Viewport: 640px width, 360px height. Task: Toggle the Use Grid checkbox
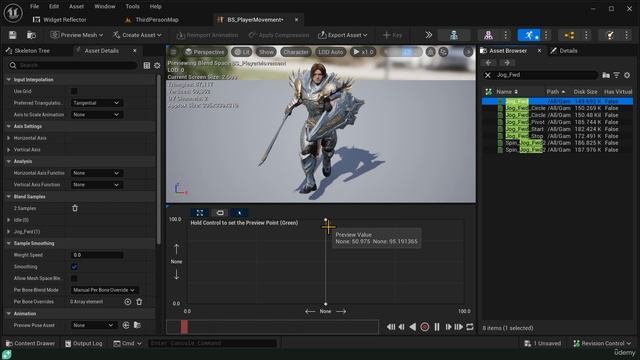[74, 91]
